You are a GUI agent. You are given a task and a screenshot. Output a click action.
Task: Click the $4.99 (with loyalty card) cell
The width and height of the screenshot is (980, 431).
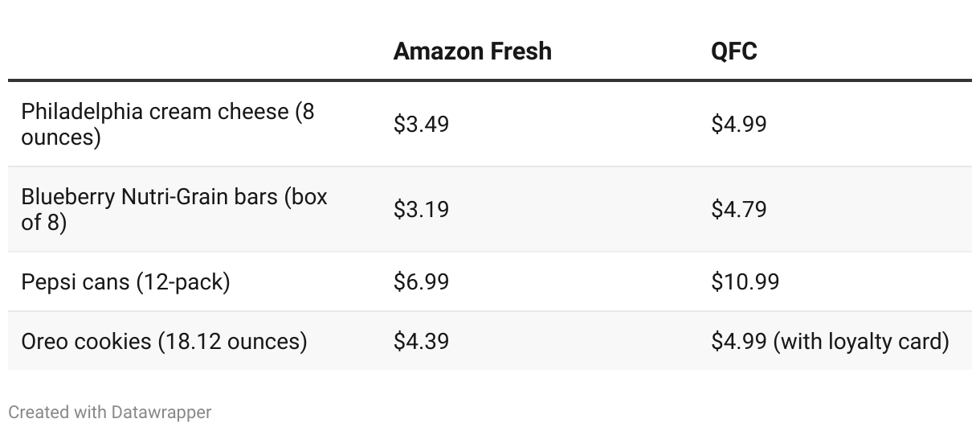(x=830, y=341)
